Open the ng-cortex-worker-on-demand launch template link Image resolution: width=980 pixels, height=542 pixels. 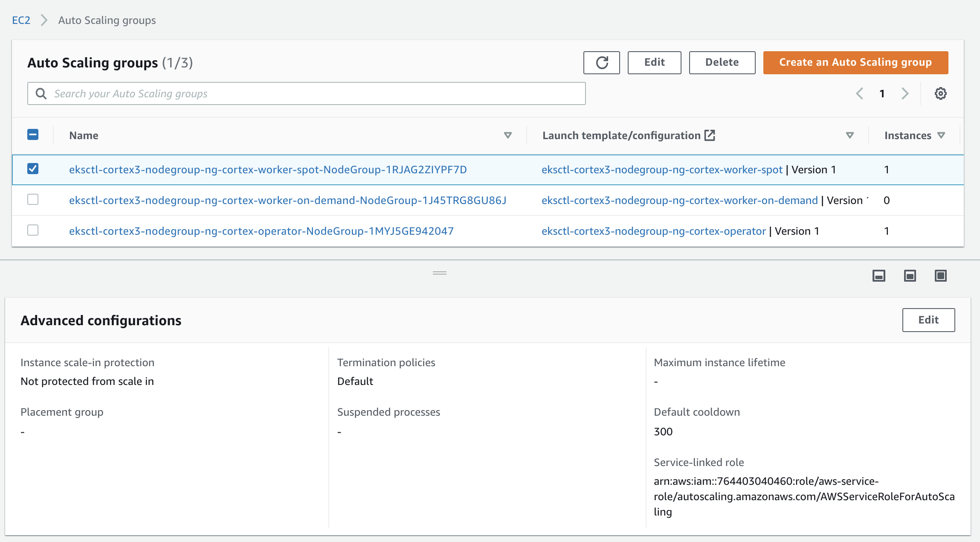(680, 200)
